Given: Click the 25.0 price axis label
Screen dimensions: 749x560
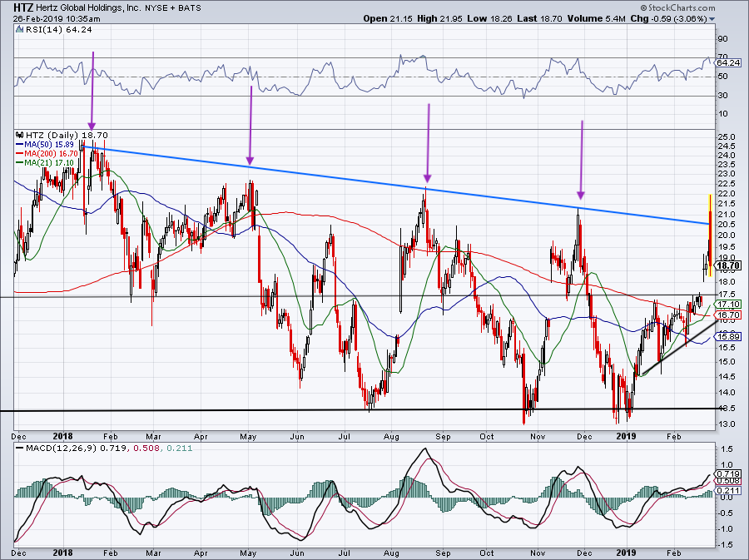Looking at the screenshot, I should click(x=726, y=136).
